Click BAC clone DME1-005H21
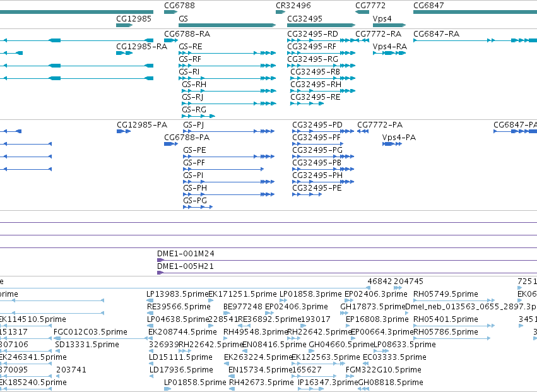Screen dimensions: 537x392 pos(347,273)
